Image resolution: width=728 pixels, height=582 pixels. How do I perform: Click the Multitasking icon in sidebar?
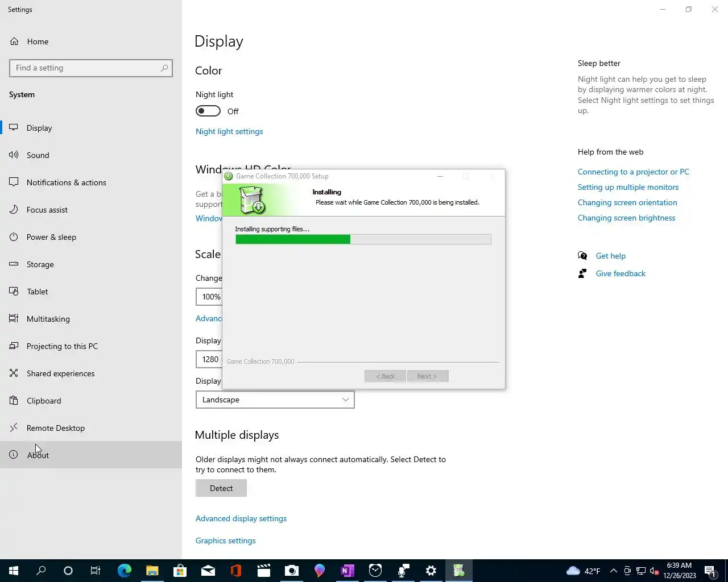pyautogui.click(x=14, y=319)
